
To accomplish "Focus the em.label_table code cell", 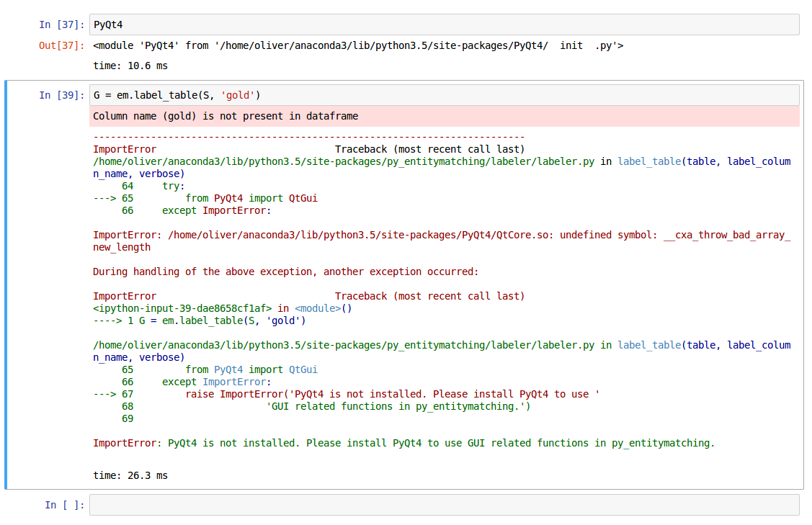I will [x=444, y=95].
